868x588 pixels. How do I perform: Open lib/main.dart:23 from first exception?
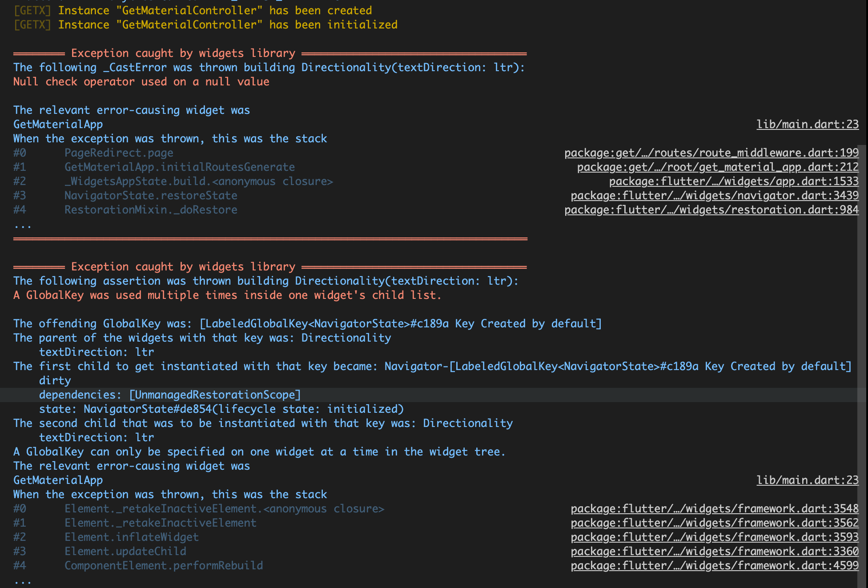tap(807, 124)
